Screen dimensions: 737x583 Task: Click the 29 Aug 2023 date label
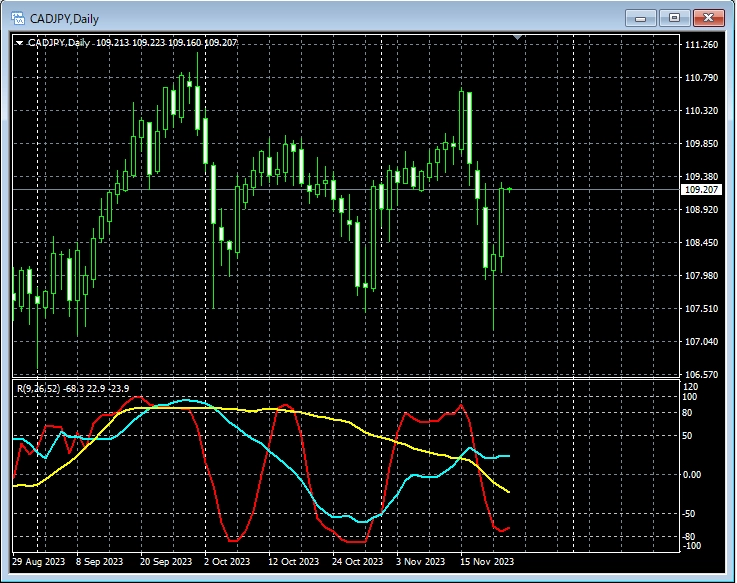tap(39, 562)
